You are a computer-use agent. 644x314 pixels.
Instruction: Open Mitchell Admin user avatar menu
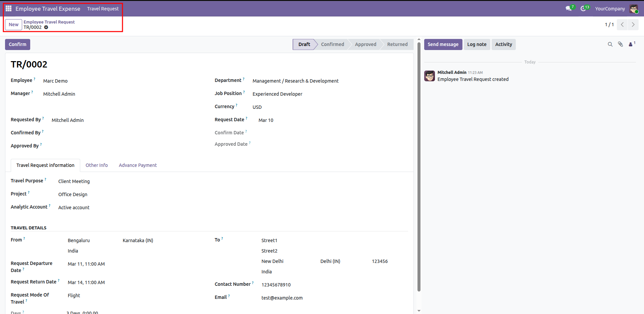point(634,9)
